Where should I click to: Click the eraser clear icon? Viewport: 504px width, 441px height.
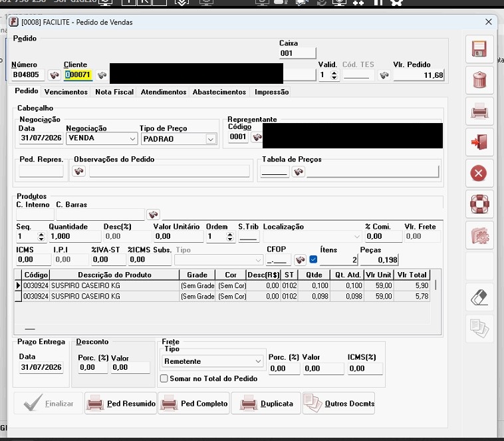(x=479, y=297)
